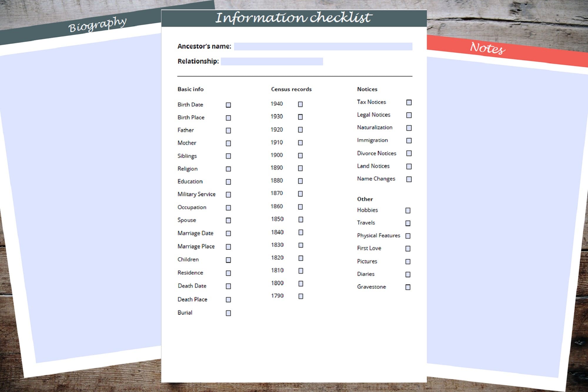The height and width of the screenshot is (392, 588).
Task: Tick the Name Changes checkbox
Action: pyautogui.click(x=409, y=179)
